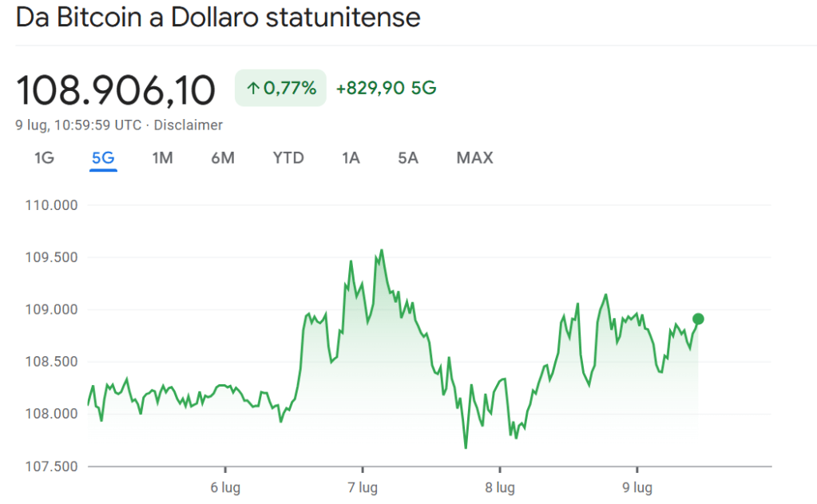Click the 6 lug date axis label
817x504 pixels.
pos(225,486)
